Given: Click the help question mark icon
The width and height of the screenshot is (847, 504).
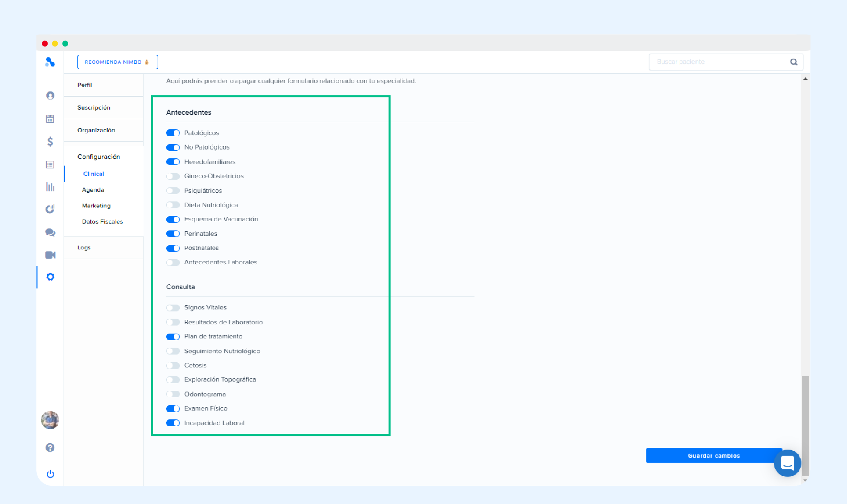Looking at the screenshot, I should (50, 448).
